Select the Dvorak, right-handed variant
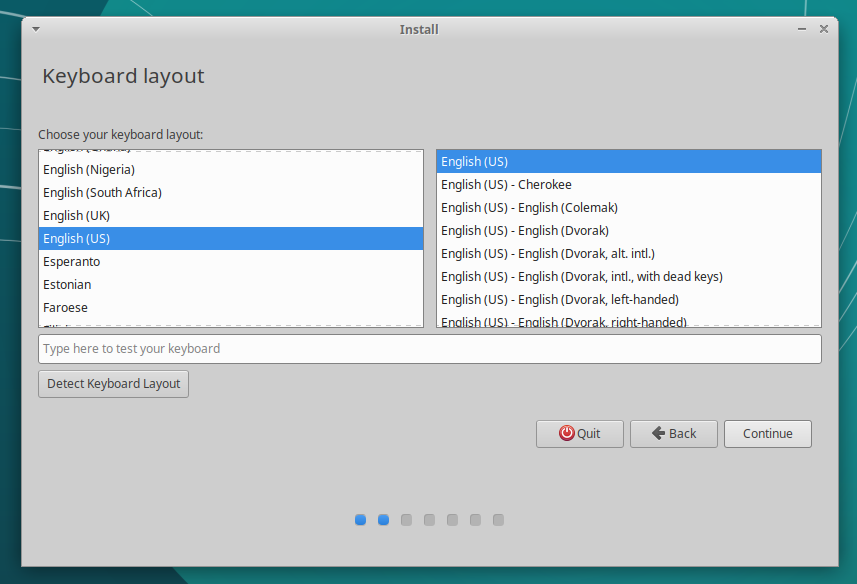Screen dimensions: 857x584 pyautogui.click(x=629, y=320)
